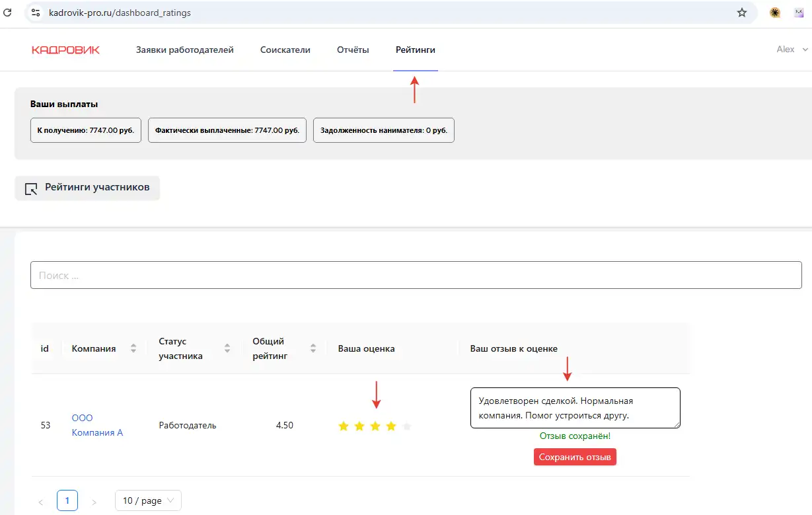Go to the Отчёты tab
The width and height of the screenshot is (812, 515).
tap(353, 50)
